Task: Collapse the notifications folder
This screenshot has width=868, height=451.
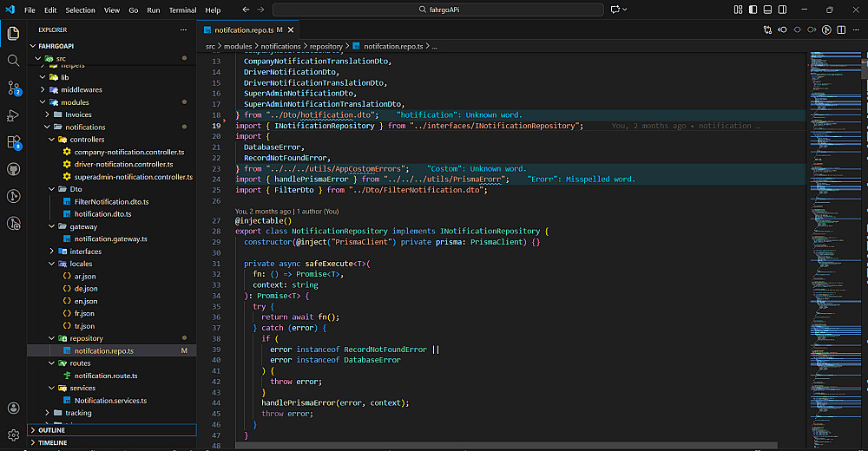Action: coord(85,127)
